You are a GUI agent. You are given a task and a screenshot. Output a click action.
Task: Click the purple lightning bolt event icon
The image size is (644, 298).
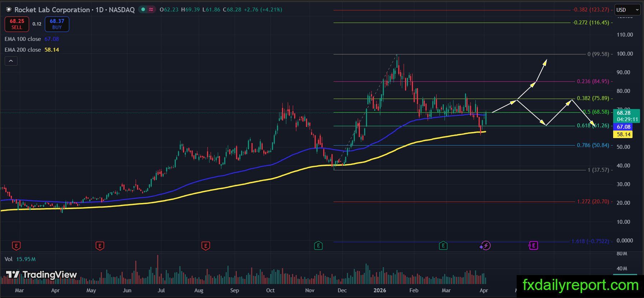coord(485,246)
